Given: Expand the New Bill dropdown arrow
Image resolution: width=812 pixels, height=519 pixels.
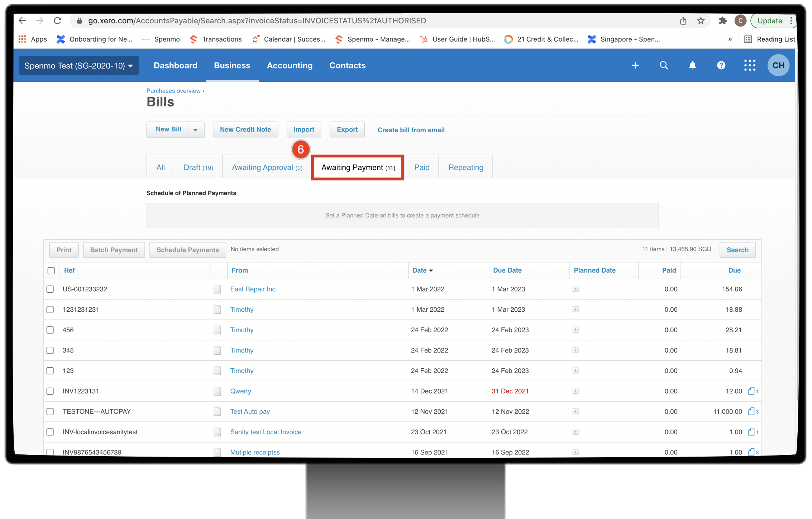Looking at the screenshot, I should [196, 129].
